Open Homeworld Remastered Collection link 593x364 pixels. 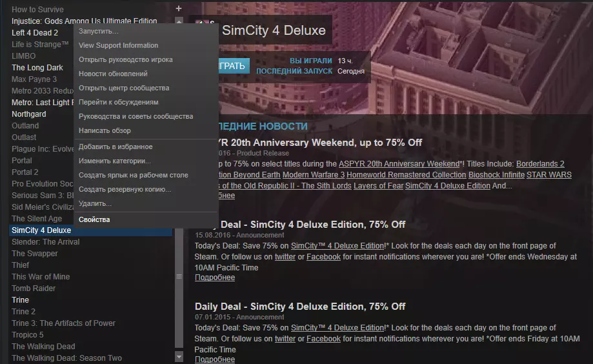point(406,175)
